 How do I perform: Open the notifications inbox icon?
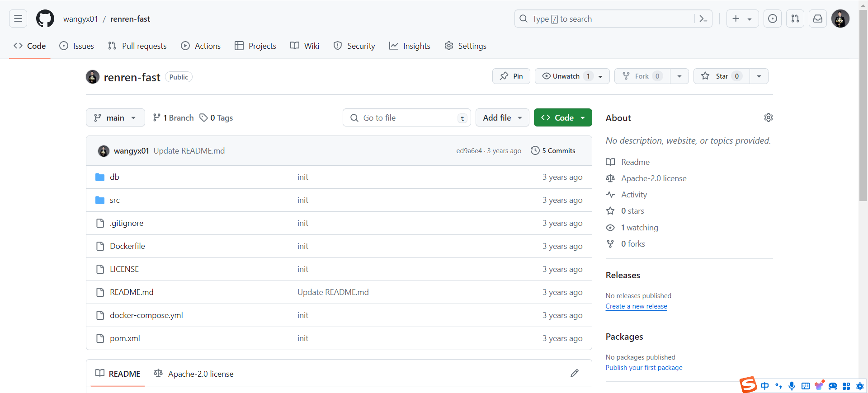coord(818,19)
